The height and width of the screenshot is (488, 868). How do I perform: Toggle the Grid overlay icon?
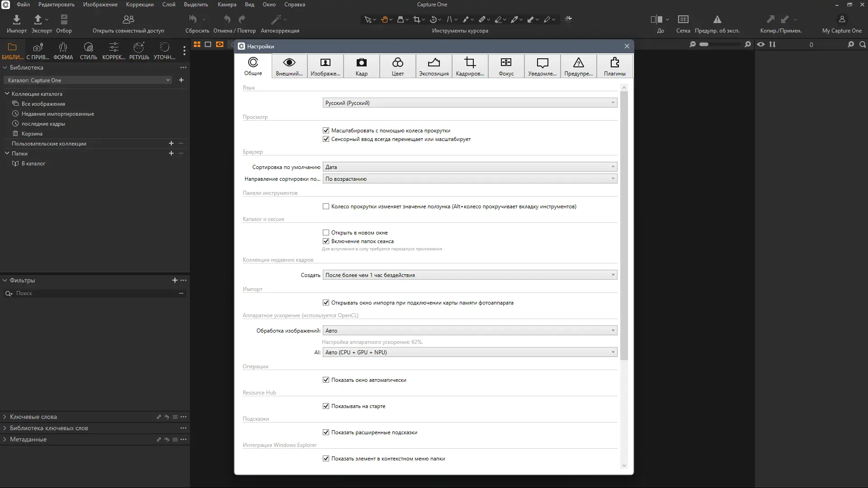click(683, 19)
